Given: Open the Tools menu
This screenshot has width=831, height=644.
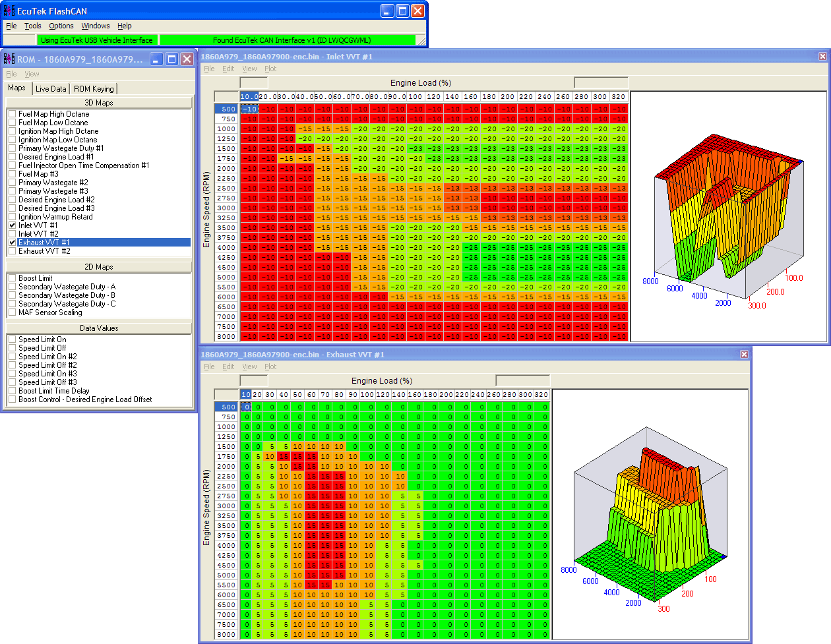Looking at the screenshot, I should tap(33, 26).
